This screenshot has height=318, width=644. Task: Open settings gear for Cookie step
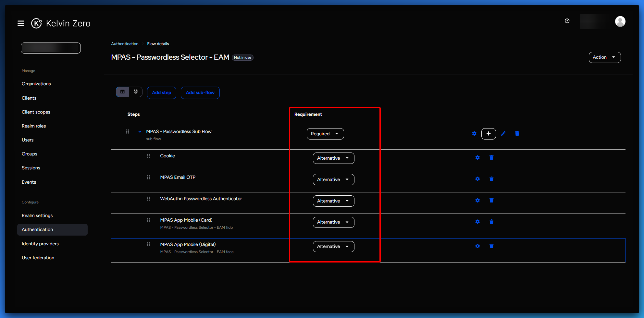(477, 158)
